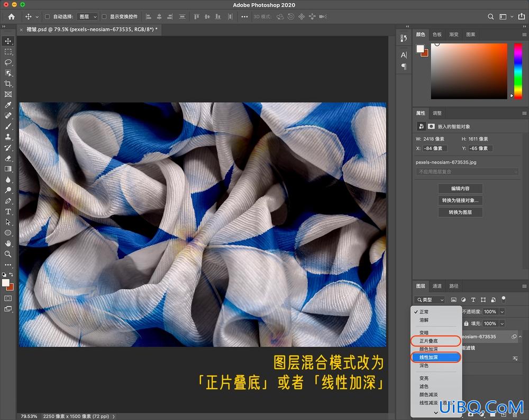The image size is (529, 420).
Task: Open the Paragraph panel icon
Action: click(x=404, y=67)
